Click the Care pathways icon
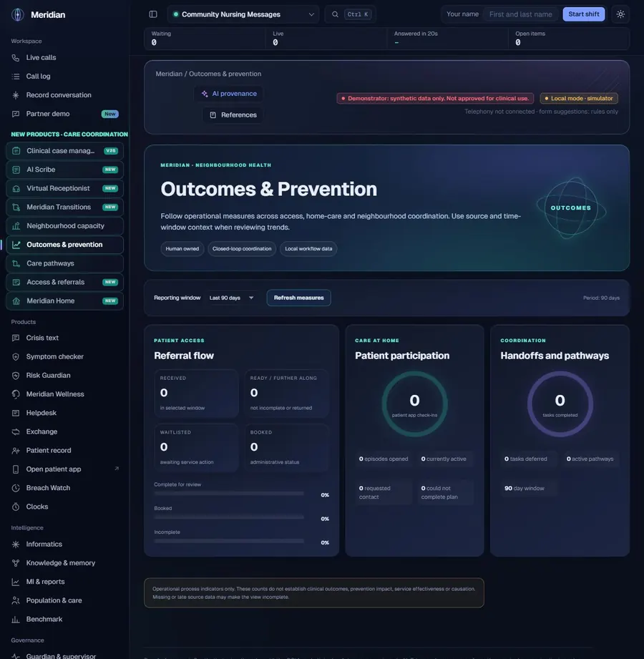 tap(16, 263)
